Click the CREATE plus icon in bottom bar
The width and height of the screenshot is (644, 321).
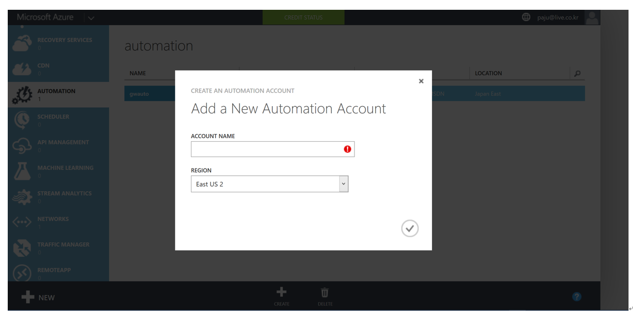[x=281, y=293]
